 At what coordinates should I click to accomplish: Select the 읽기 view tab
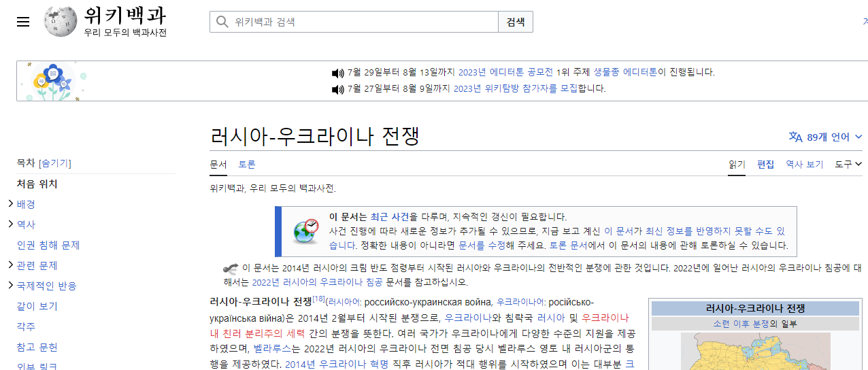coord(737,164)
